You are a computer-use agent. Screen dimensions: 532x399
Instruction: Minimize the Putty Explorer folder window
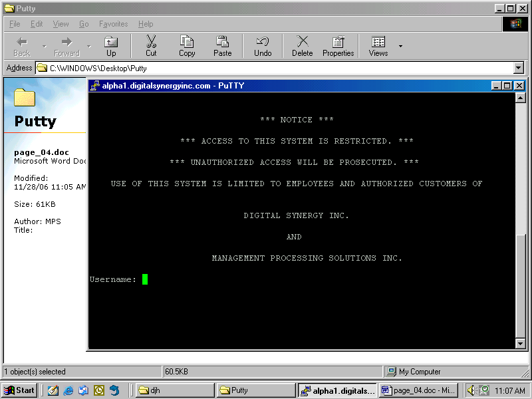499,9
